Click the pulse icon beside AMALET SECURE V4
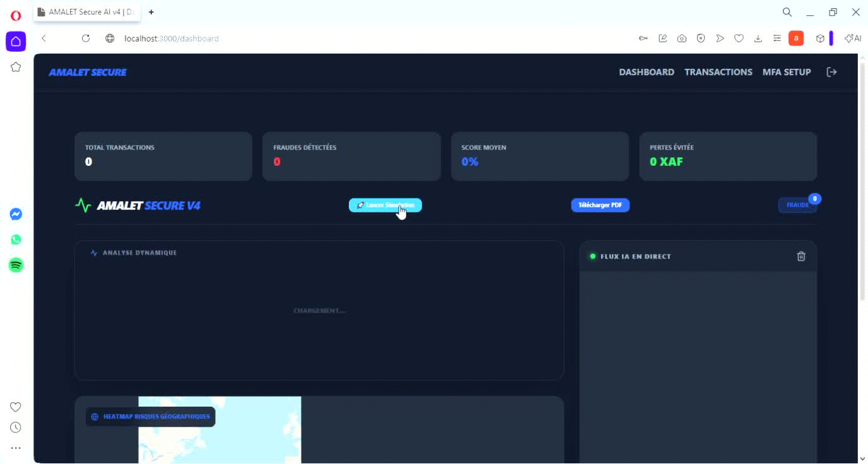Image resolution: width=868 pixels, height=464 pixels. 83,205
